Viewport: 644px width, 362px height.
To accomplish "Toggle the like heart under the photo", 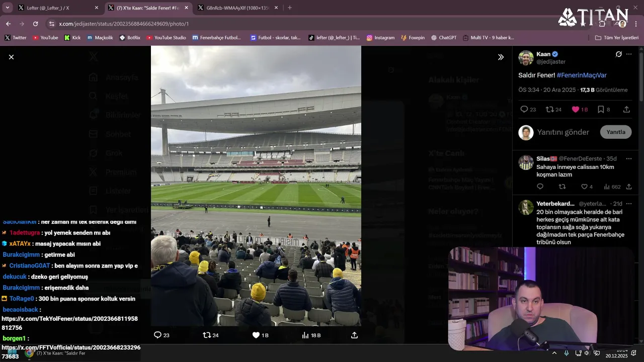I will [x=260, y=335].
